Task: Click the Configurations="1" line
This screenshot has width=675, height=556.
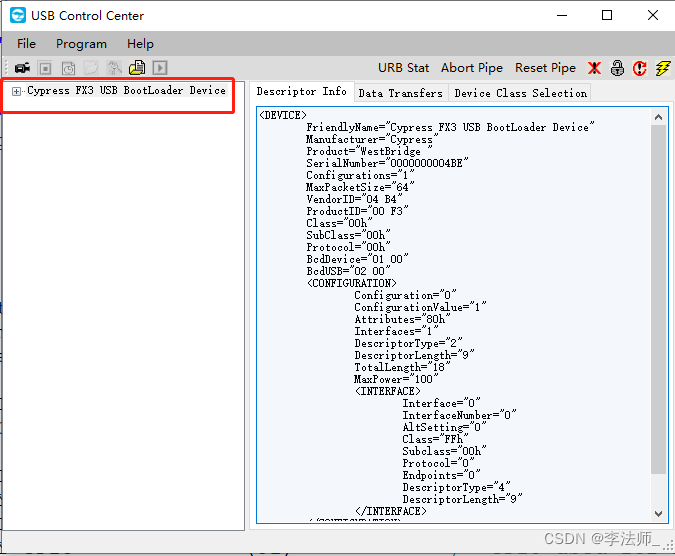Action: coord(360,175)
